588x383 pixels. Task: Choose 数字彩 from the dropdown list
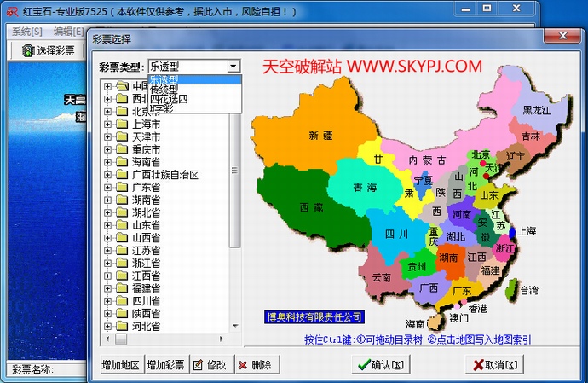click(160, 109)
